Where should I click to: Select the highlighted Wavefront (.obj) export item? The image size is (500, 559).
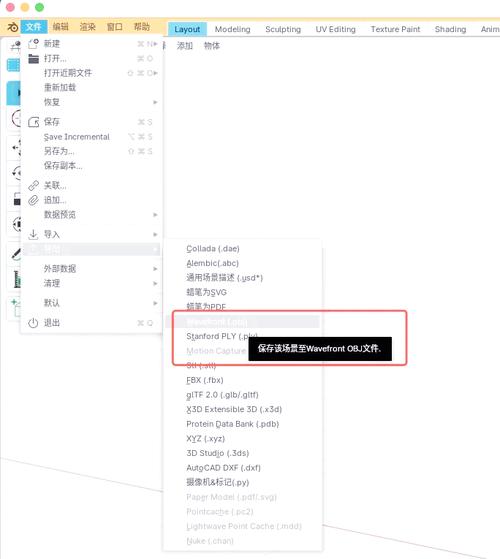pyautogui.click(x=243, y=322)
